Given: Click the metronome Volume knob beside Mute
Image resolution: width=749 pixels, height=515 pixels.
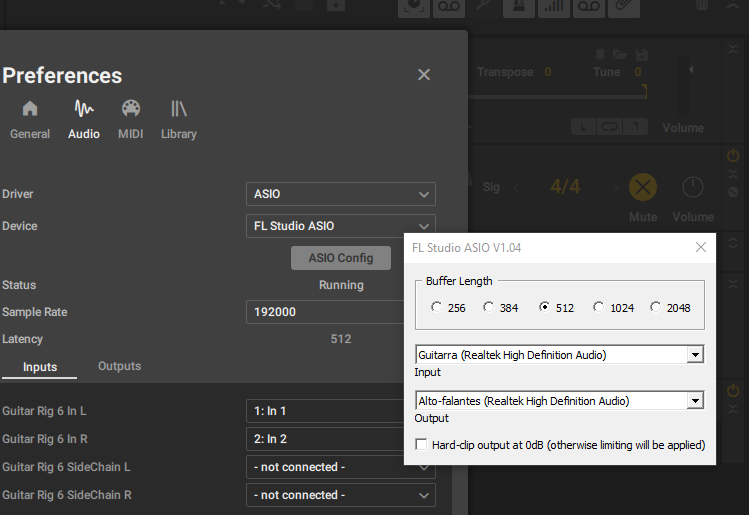Looking at the screenshot, I should (693, 187).
